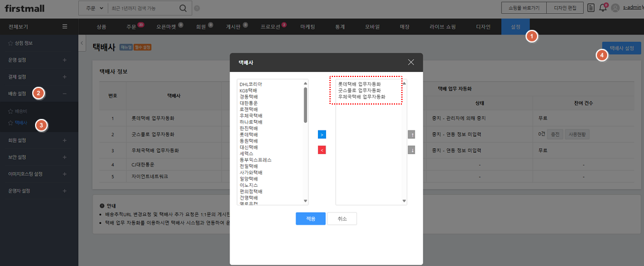Expand the 이미지호스팅 설정 sidebar section

(64, 174)
